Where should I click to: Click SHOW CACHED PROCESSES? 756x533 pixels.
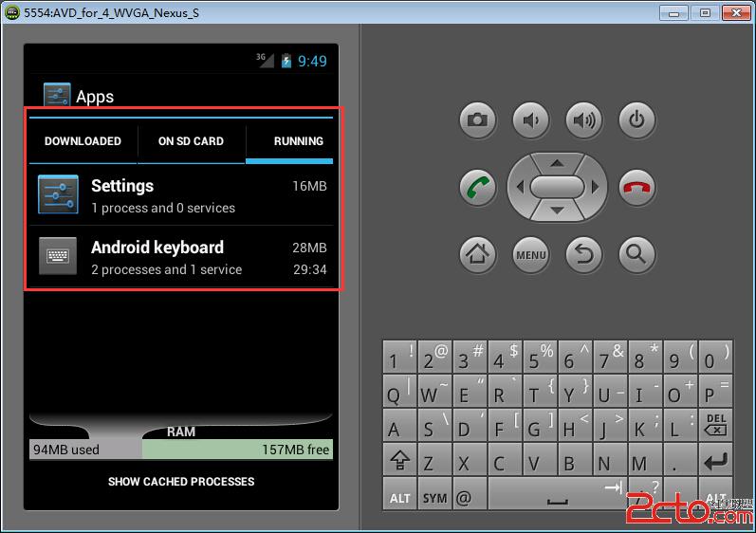181,482
